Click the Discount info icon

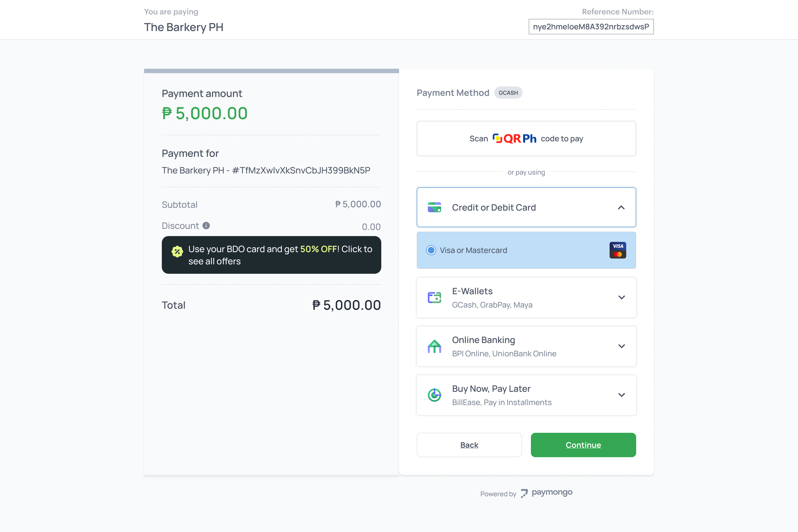click(x=206, y=226)
